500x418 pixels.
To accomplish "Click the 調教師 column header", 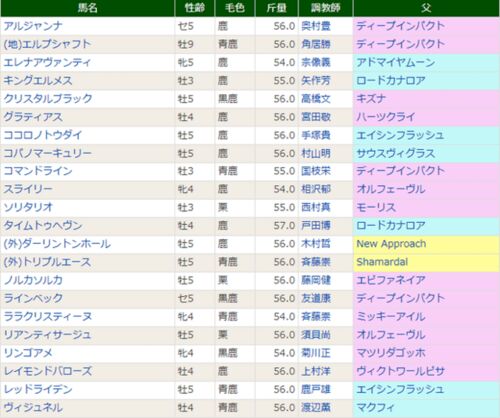I will (x=326, y=8).
